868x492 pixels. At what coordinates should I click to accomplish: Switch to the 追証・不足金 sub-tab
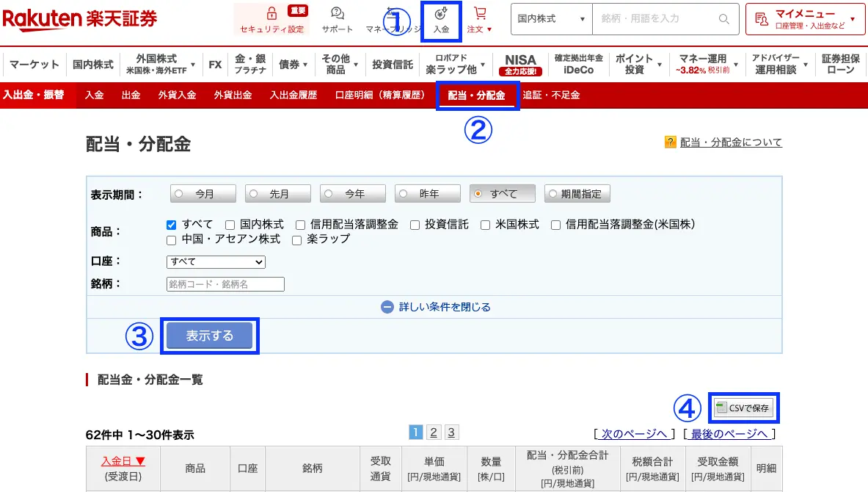click(551, 95)
